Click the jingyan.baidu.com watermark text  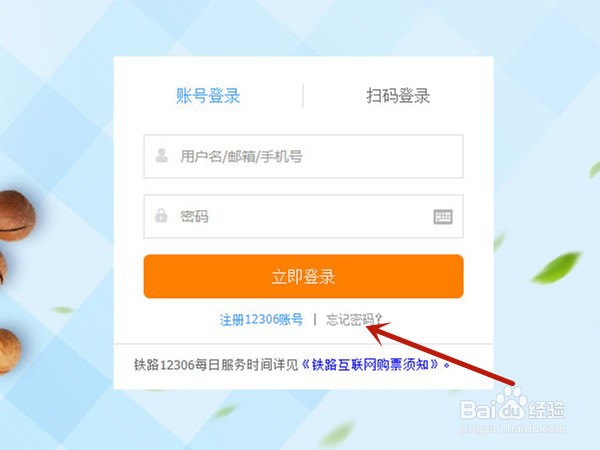pyautogui.click(x=512, y=428)
